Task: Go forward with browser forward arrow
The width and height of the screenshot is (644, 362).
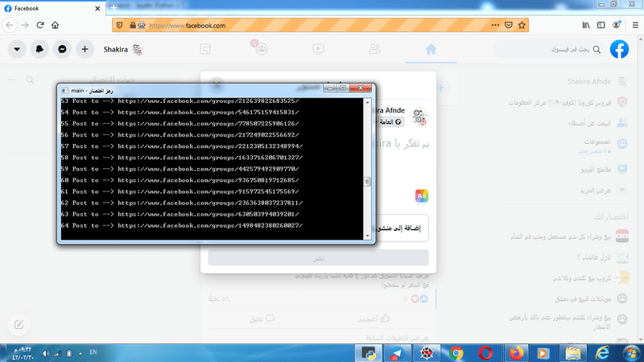Action: click(x=25, y=25)
